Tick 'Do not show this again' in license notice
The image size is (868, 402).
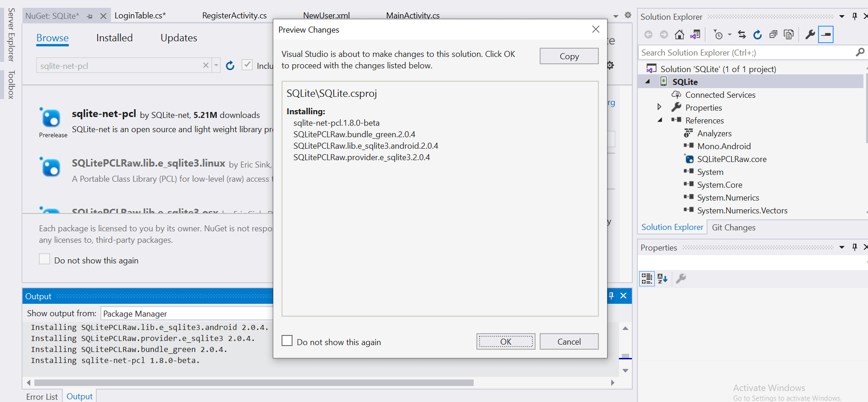click(44, 259)
